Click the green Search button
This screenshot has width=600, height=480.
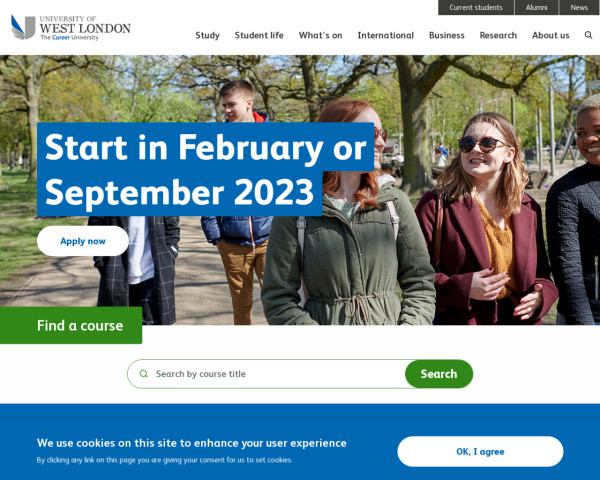(439, 374)
